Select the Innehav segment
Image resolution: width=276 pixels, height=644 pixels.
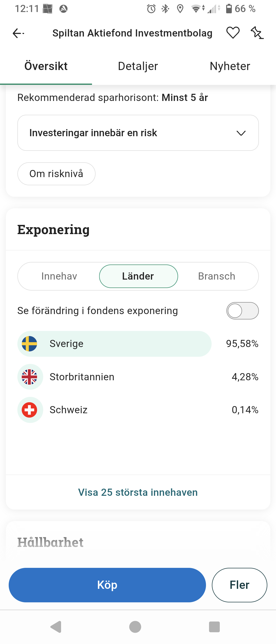pyautogui.click(x=59, y=276)
